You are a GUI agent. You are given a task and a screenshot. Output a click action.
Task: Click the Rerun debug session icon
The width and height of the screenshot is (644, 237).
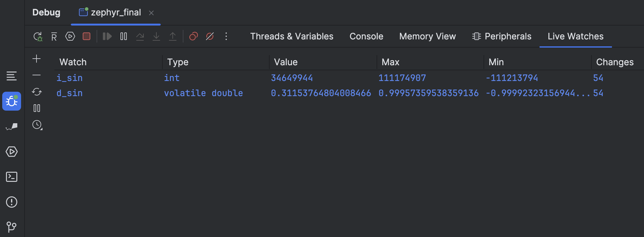tap(38, 37)
